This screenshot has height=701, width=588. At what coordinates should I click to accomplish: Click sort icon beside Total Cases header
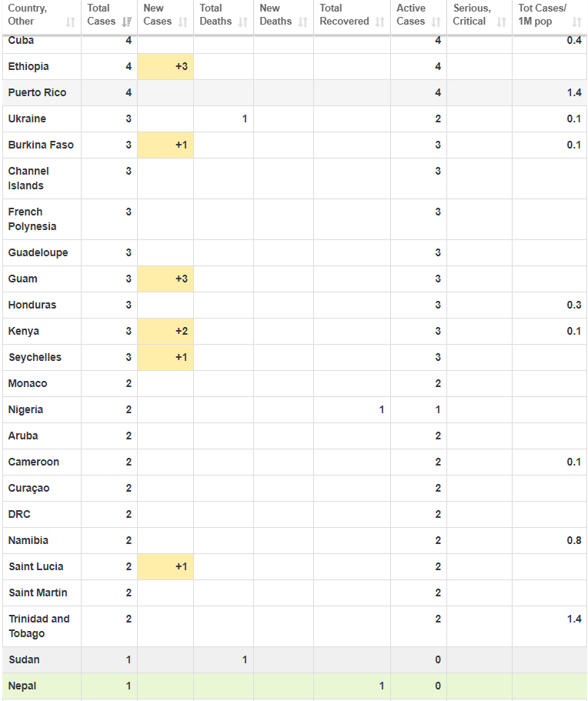(x=128, y=22)
